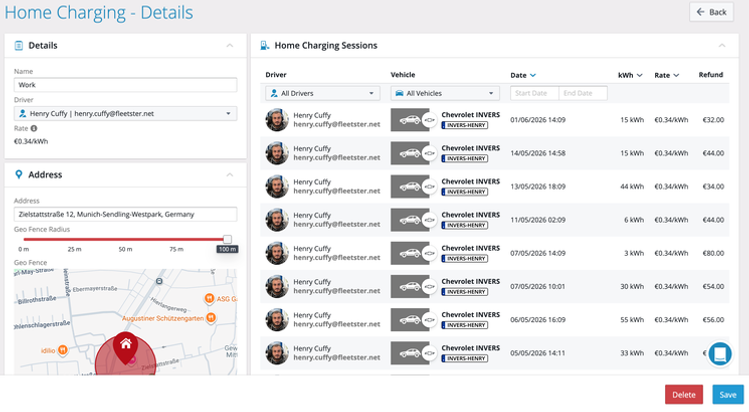Open the chat widget floating button
749x412 pixels.
(x=720, y=354)
